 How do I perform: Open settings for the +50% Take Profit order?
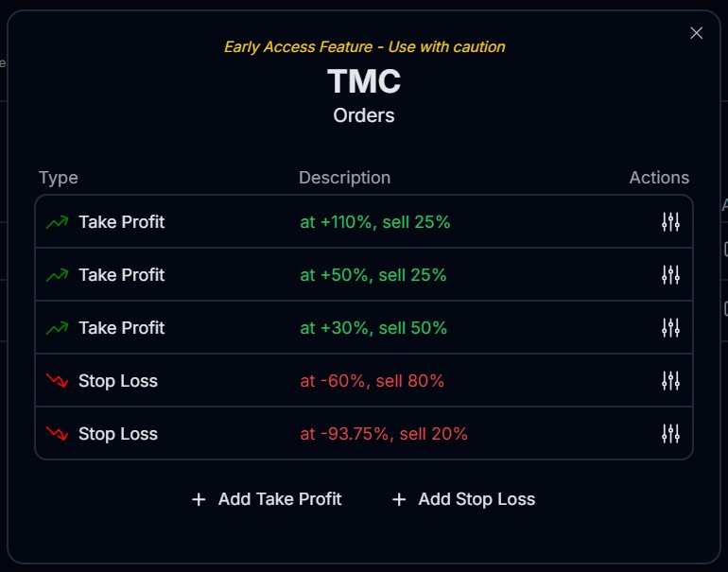click(x=670, y=275)
